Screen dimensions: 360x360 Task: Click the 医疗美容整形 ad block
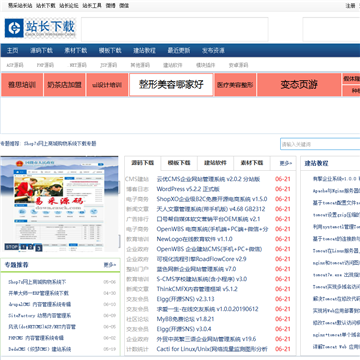[235, 85]
